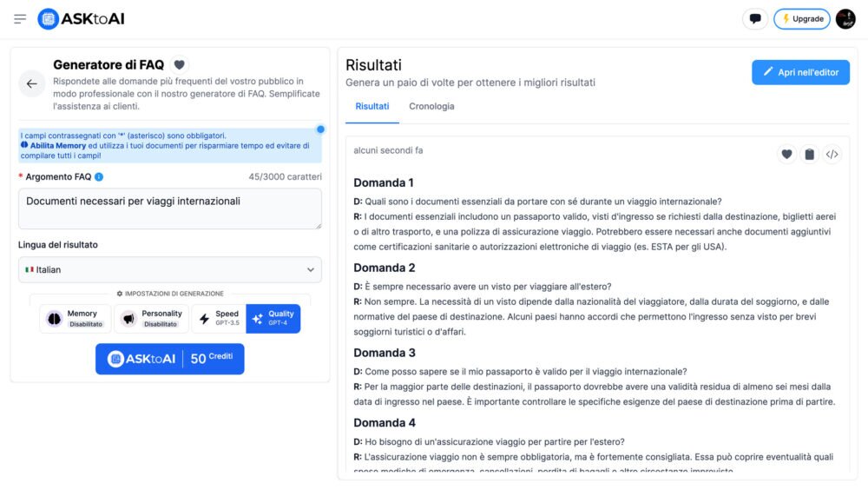
Task: Like the generated result with heart icon
Action: click(786, 155)
